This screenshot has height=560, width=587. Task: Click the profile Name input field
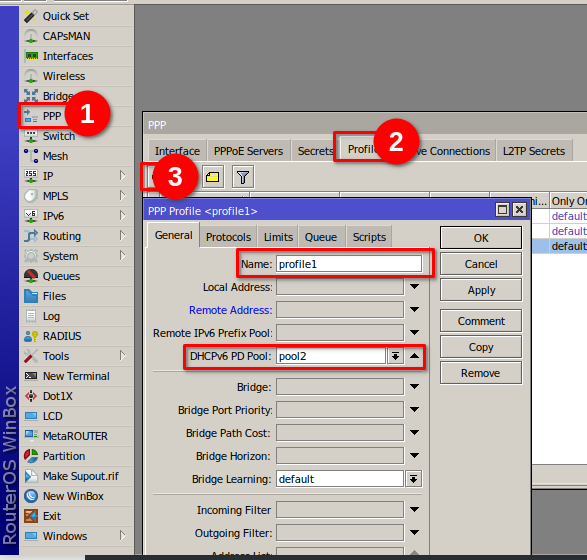(349, 264)
